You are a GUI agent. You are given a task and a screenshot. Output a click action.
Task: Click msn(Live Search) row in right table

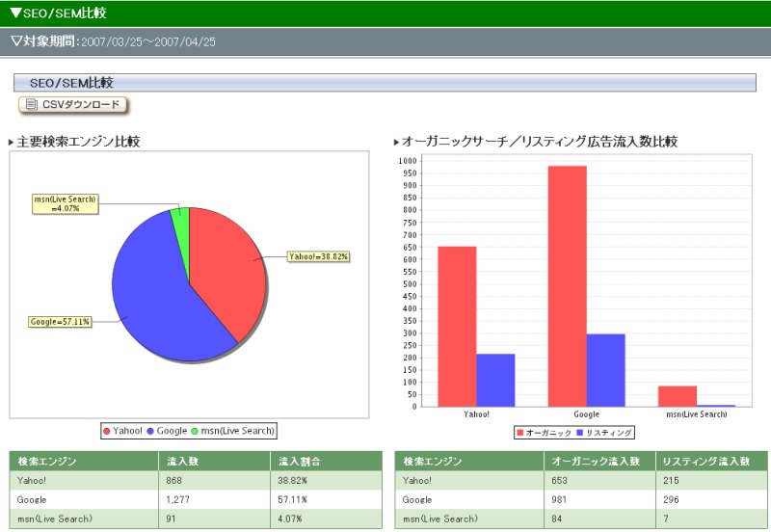tap(581, 519)
